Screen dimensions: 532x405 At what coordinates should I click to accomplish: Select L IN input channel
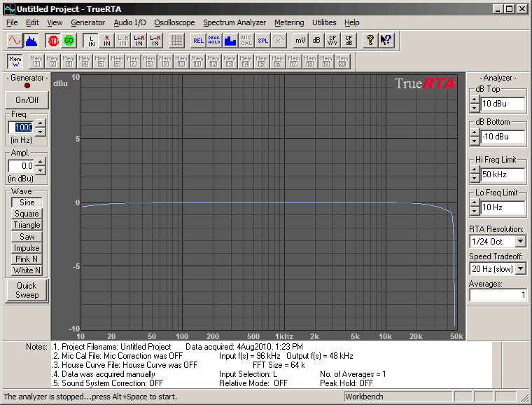pos(91,41)
